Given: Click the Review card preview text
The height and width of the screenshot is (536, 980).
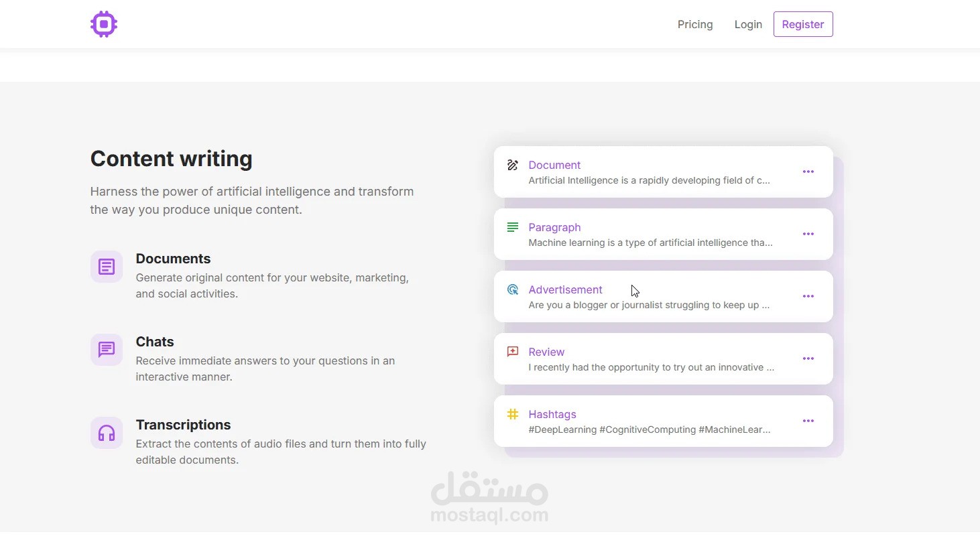Looking at the screenshot, I should [652, 367].
